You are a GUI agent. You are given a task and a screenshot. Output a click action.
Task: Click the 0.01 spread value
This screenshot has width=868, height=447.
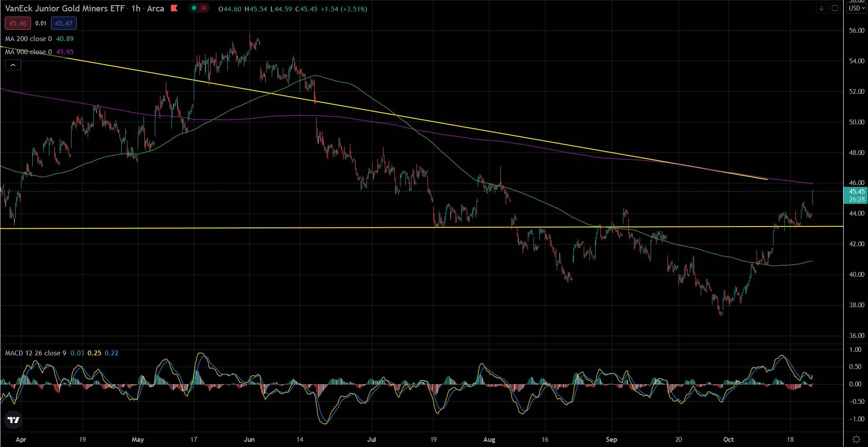pyautogui.click(x=41, y=24)
